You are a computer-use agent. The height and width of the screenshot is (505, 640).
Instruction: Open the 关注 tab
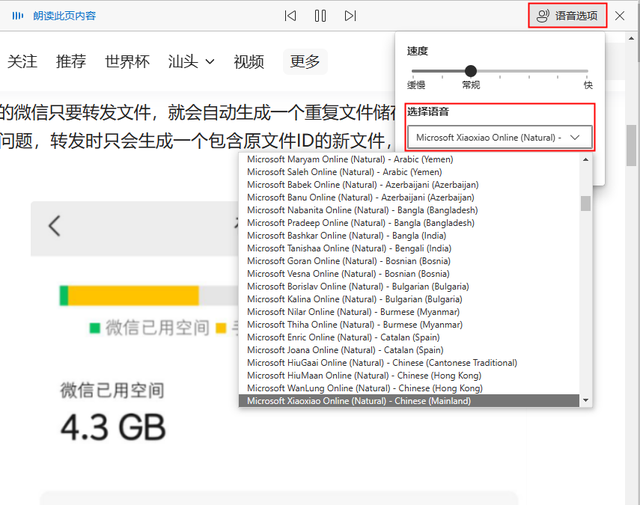pyautogui.click(x=22, y=62)
